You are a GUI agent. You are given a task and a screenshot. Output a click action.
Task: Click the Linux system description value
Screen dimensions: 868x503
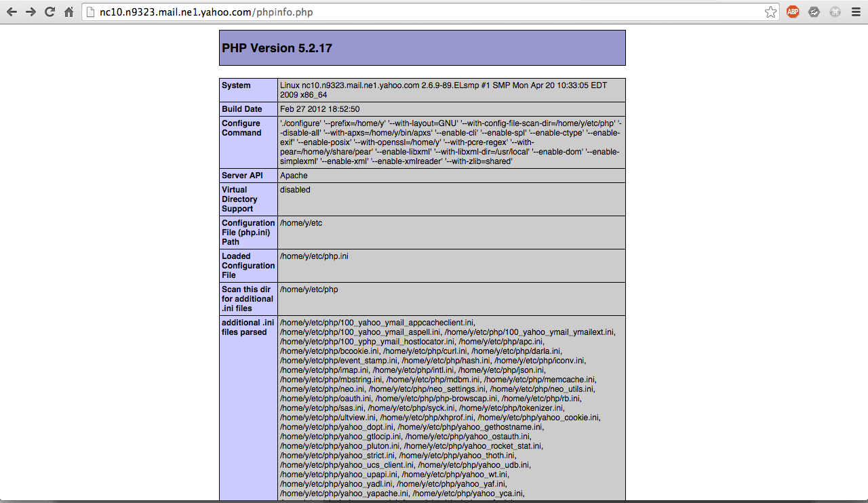pyautogui.click(x=443, y=90)
